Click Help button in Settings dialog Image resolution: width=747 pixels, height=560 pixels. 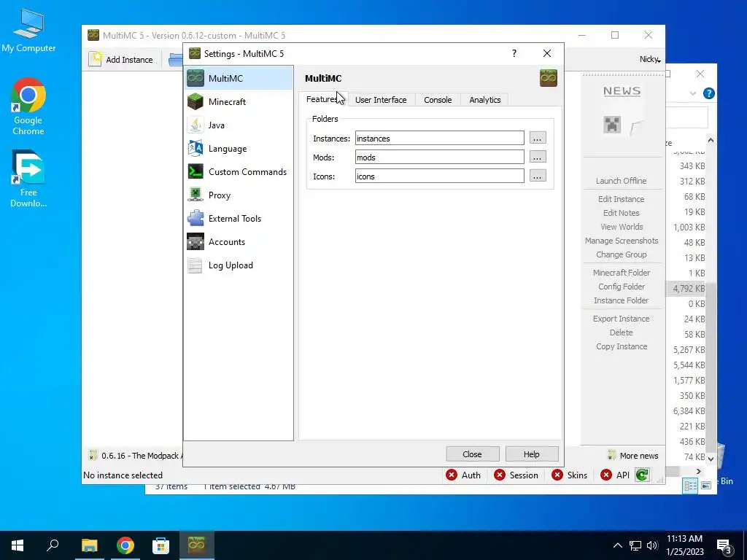coord(532,454)
